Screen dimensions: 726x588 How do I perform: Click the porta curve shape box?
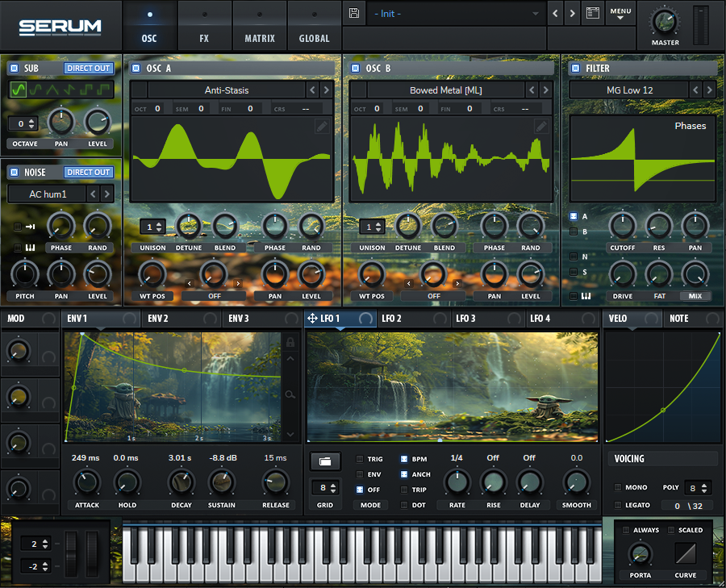pyautogui.click(x=685, y=553)
